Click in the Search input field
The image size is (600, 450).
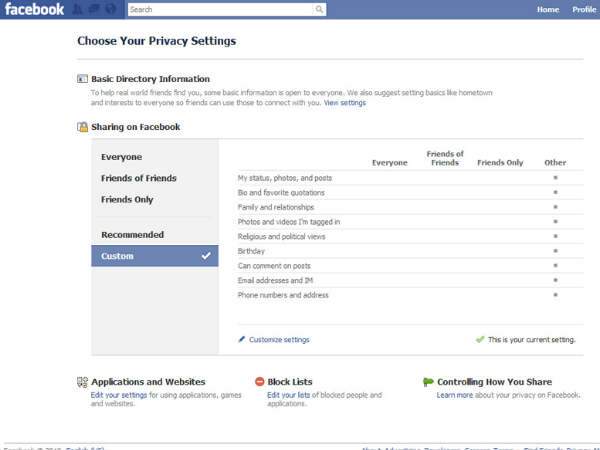pos(218,10)
